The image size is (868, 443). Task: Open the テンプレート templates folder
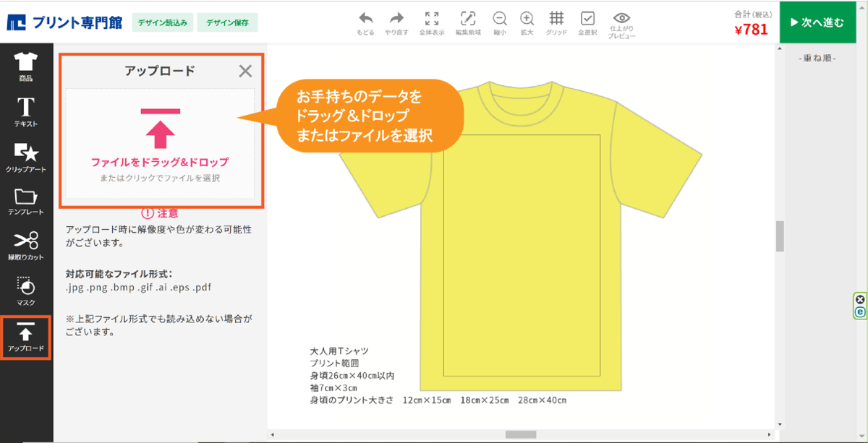[26, 201]
